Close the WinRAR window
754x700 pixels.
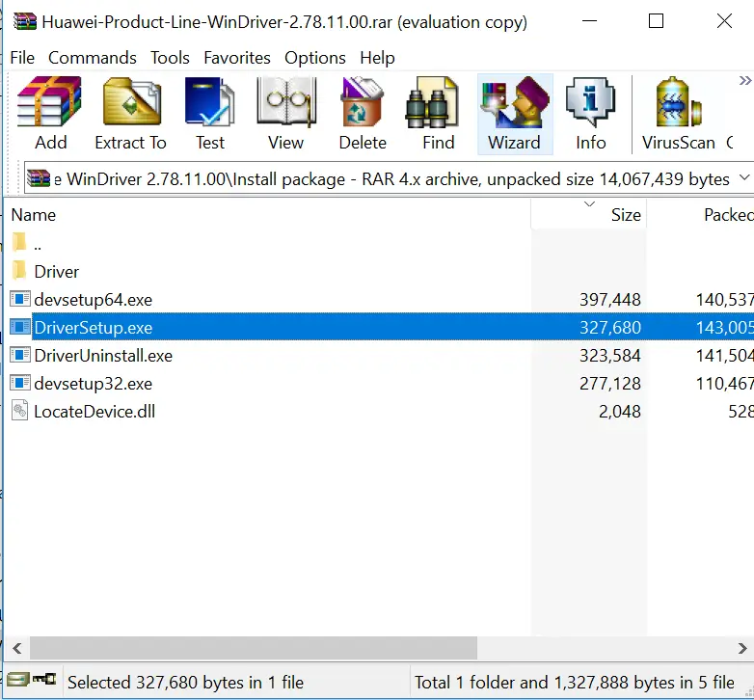(x=724, y=21)
